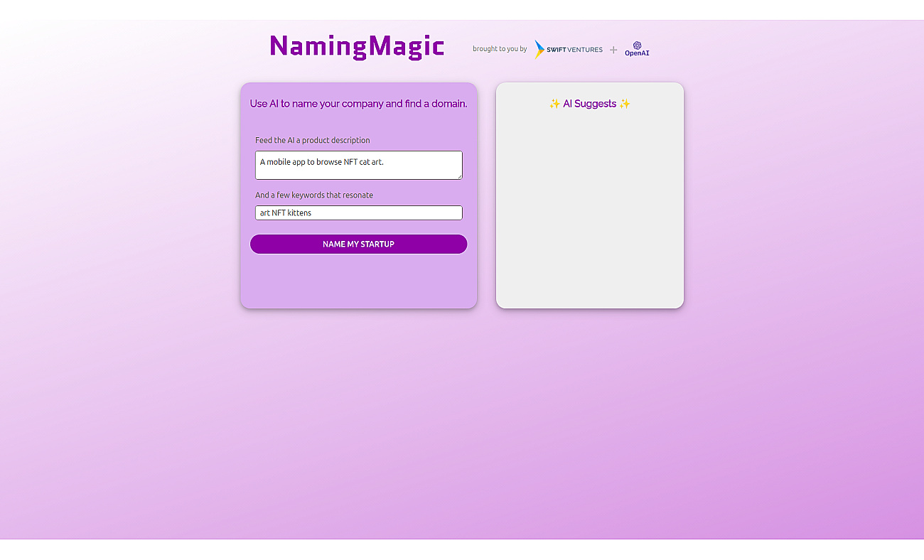The image size is (924, 560).
Task: Click 'Feed the AI a product description' label
Action: (x=313, y=140)
